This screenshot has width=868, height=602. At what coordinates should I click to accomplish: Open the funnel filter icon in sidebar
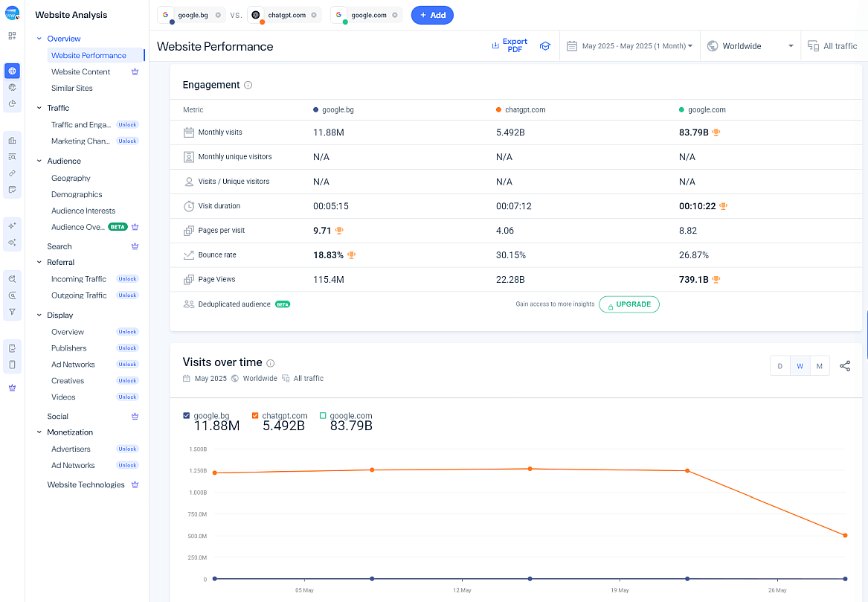(12, 312)
